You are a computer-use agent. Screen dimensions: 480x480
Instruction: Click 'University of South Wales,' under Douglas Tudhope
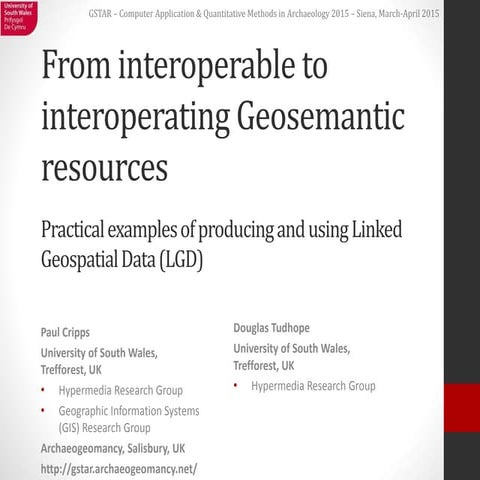(x=292, y=349)
